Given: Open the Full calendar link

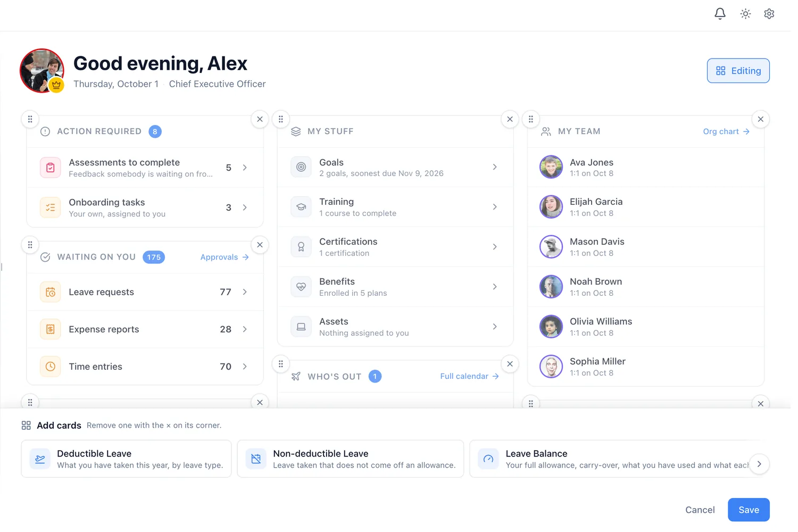Looking at the screenshot, I should (x=469, y=376).
